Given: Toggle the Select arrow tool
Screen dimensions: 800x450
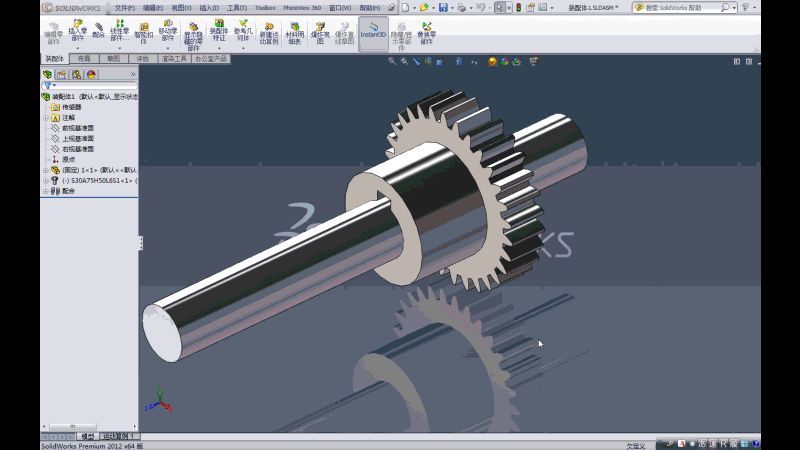Looking at the screenshot, I should tap(499, 8).
